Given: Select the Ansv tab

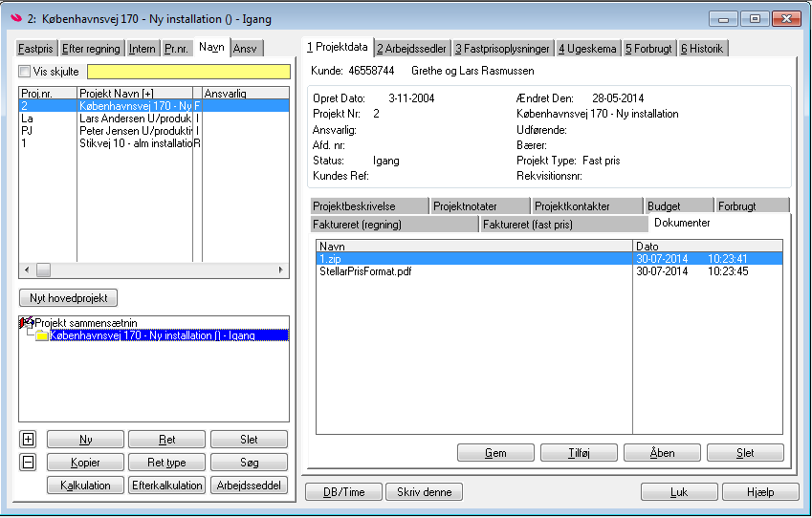Looking at the screenshot, I should coord(246,49).
